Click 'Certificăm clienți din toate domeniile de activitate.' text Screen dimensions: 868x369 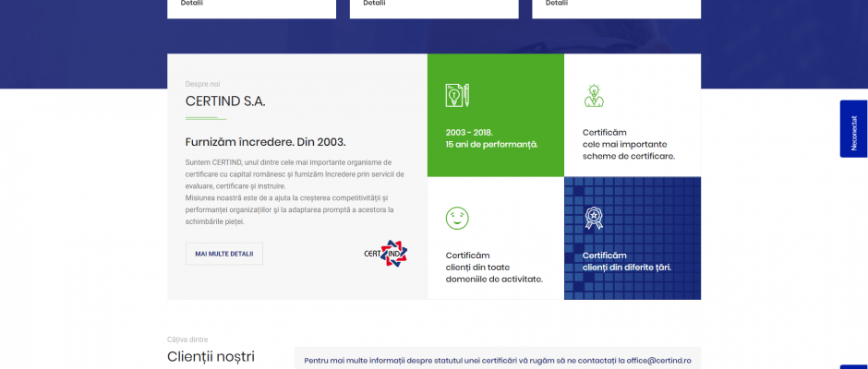coord(494,268)
